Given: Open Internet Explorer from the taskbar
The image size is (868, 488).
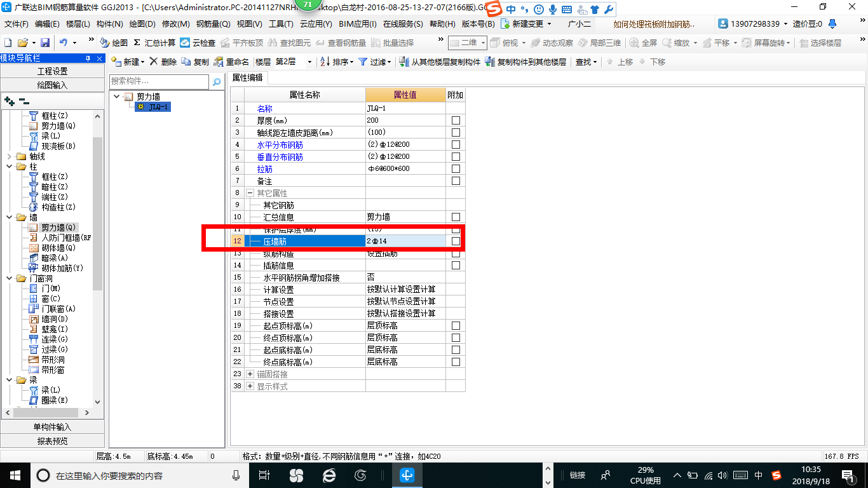Looking at the screenshot, I should tap(329, 475).
